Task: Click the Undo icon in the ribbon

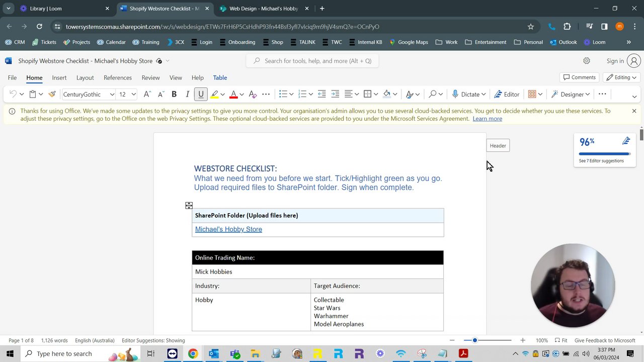Action: pos(13,94)
